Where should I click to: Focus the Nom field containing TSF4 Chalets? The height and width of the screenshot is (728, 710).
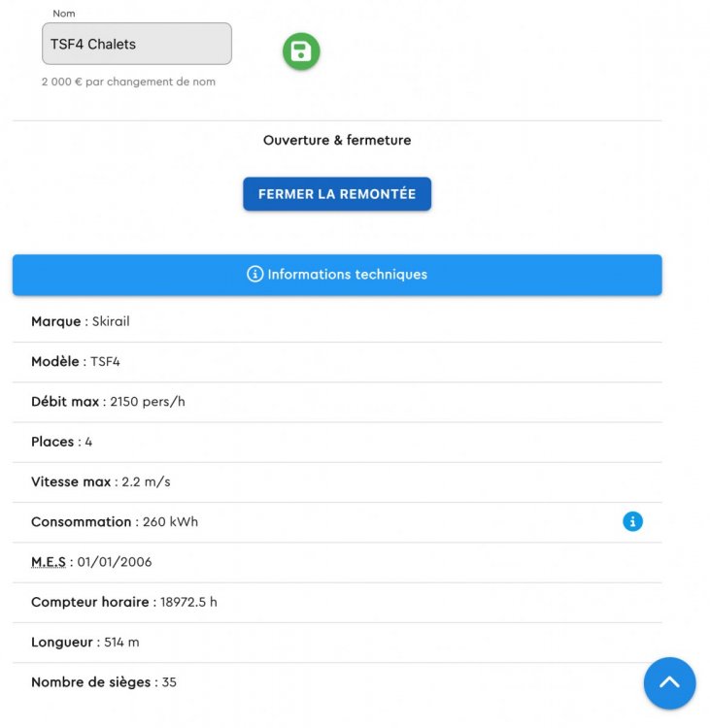(x=136, y=44)
